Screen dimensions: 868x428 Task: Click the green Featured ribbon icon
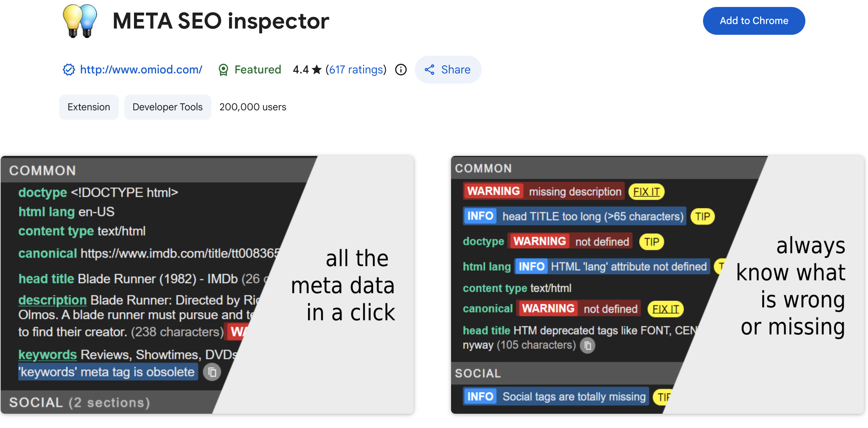(x=224, y=69)
